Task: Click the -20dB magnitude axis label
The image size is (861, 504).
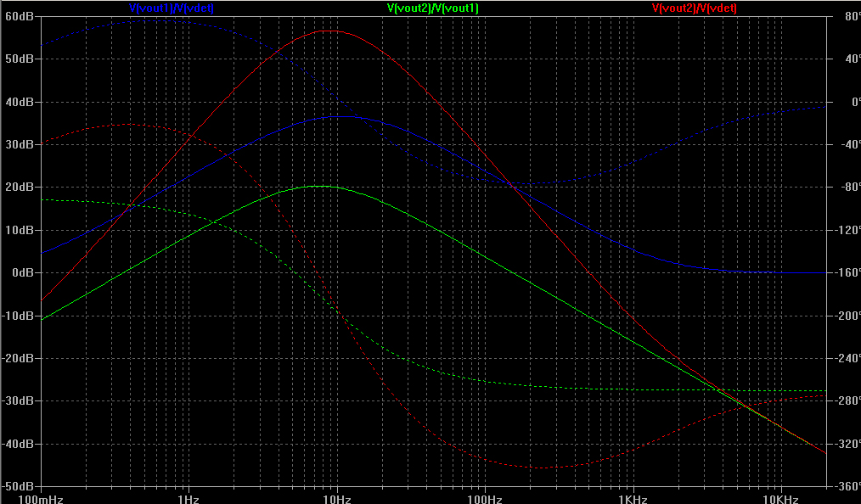Action: 18,358
